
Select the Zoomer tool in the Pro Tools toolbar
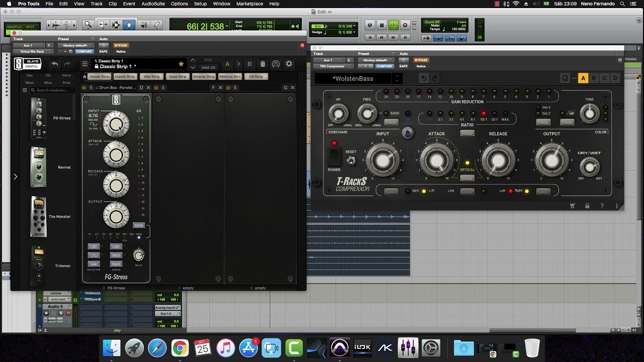tap(88, 25)
